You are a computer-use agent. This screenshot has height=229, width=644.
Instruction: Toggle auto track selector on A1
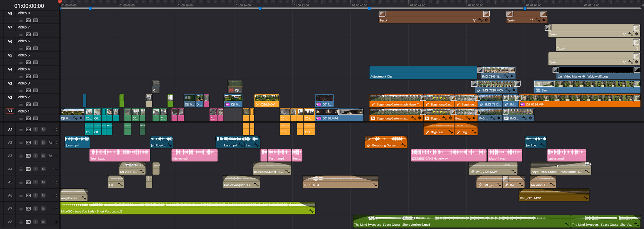(28, 129)
